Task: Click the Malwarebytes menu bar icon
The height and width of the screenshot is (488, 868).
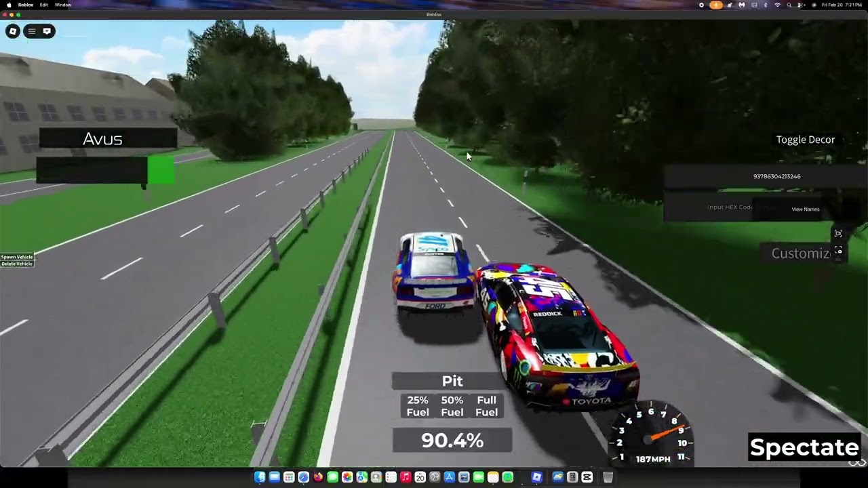Action: click(742, 5)
